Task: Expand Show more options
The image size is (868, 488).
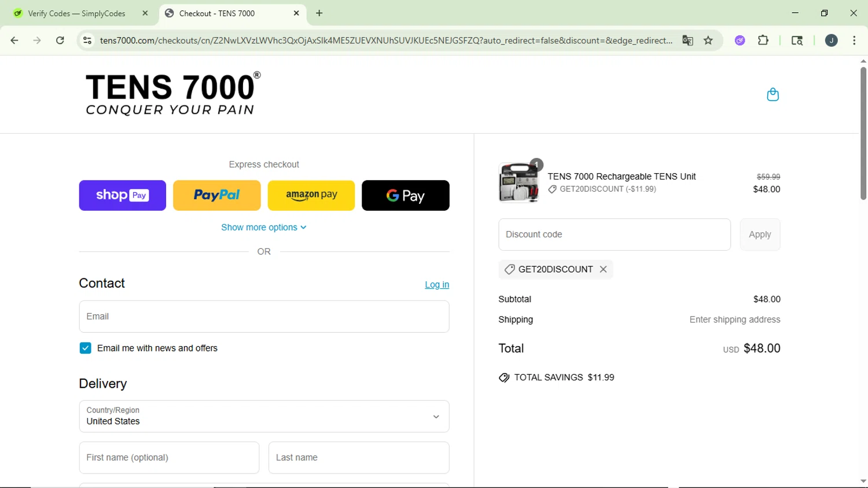Action: coord(264,228)
